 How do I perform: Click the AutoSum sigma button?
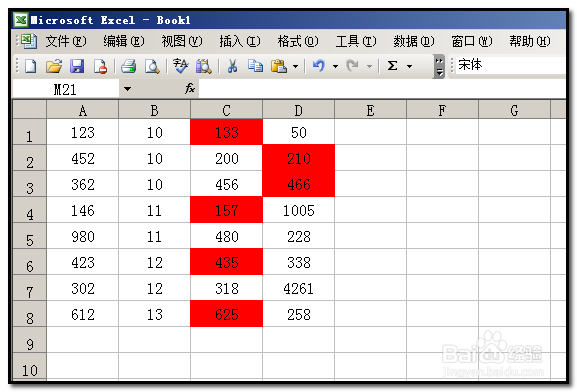click(x=392, y=66)
